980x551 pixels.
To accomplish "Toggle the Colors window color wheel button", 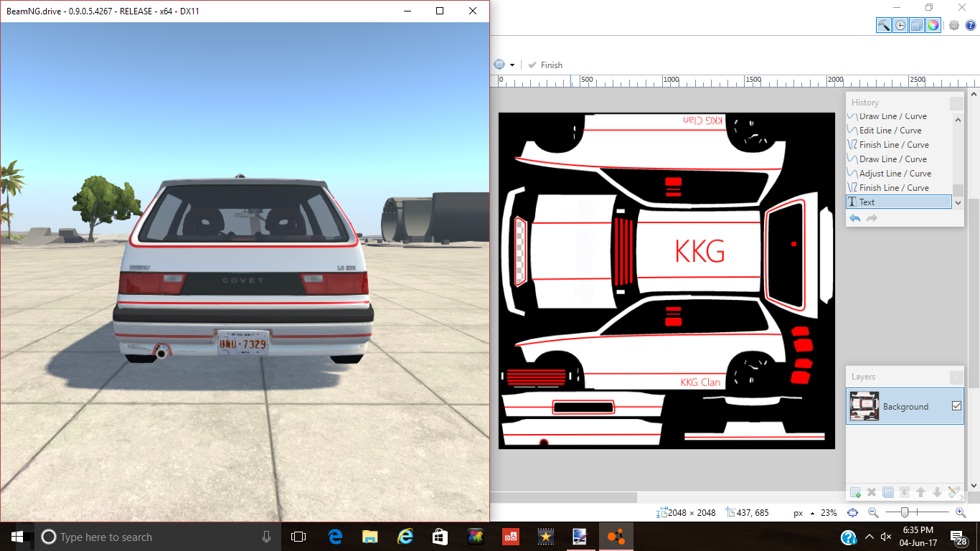I will point(933,25).
